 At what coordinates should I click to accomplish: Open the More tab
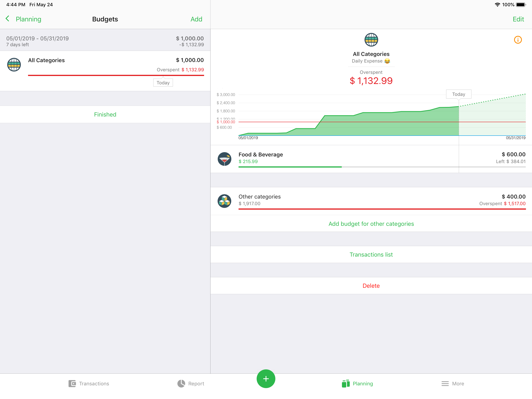pyautogui.click(x=453, y=383)
